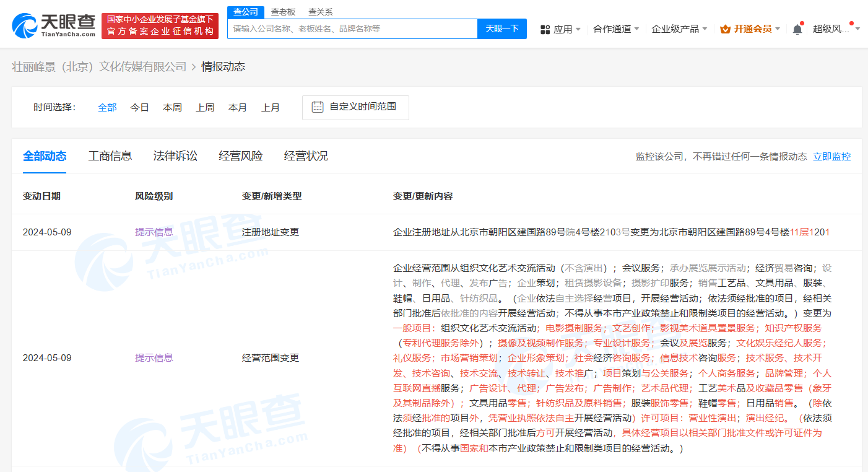Click 提示信息 in the 经营范围变更 row
Viewport: 868px width, 472px height.
pos(154,358)
